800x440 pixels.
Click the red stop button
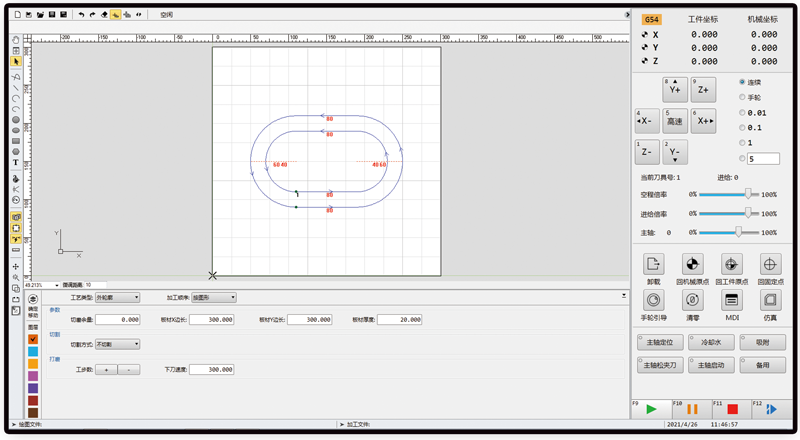click(732, 409)
